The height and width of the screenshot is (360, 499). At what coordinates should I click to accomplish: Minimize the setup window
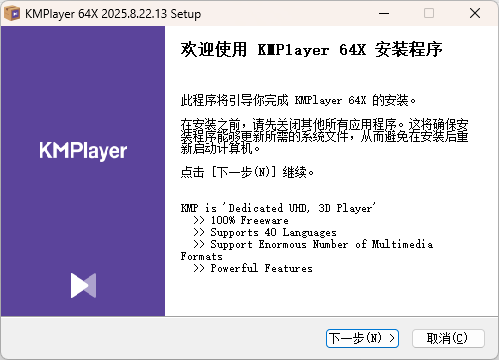click(x=384, y=13)
